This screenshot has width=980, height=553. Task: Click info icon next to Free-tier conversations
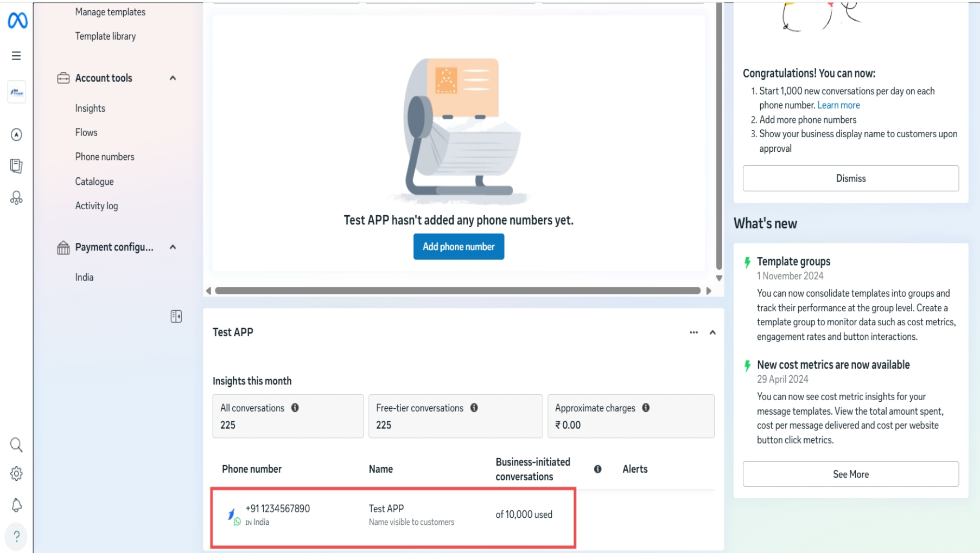coord(474,408)
